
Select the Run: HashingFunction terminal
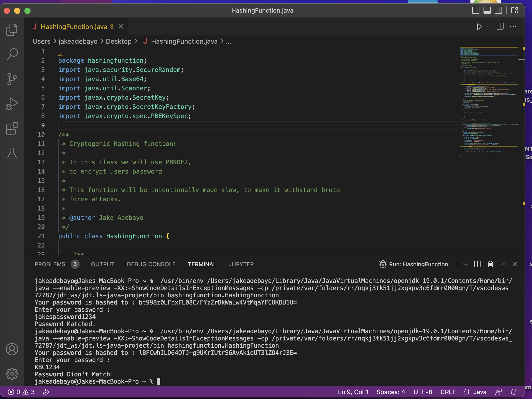pos(413,264)
